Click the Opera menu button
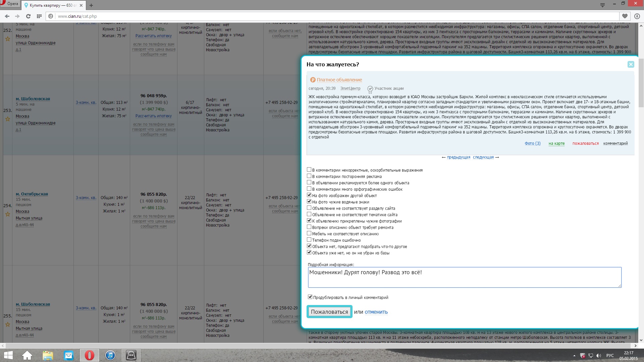The height and width of the screenshot is (362, 644). point(9,4)
